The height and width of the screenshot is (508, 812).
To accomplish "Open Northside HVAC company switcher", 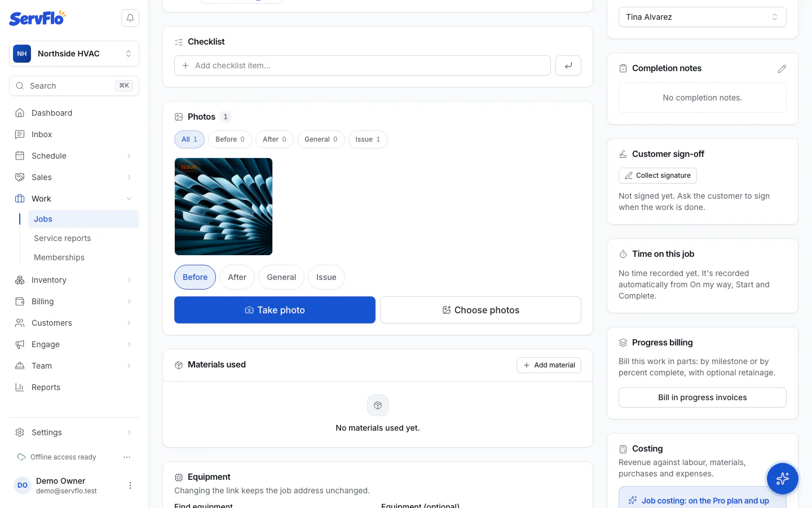I will pyautogui.click(x=74, y=54).
